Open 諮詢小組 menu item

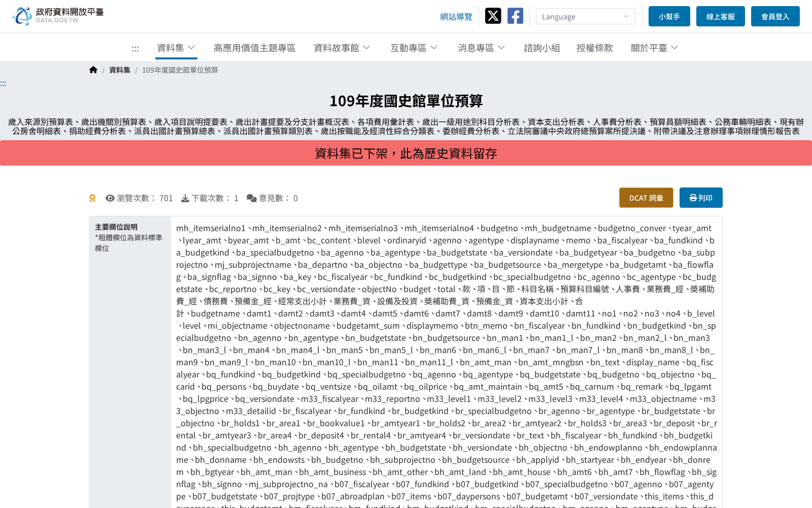[x=542, y=48]
